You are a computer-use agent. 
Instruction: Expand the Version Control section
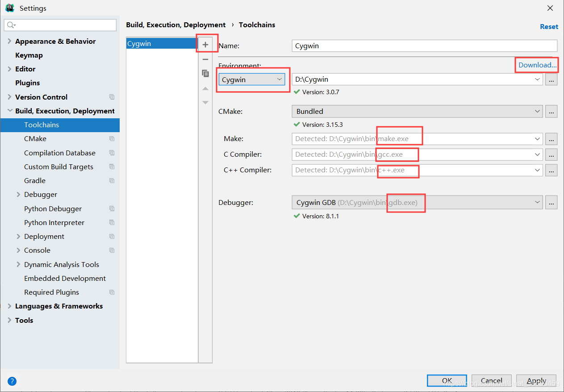(x=9, y=97)
